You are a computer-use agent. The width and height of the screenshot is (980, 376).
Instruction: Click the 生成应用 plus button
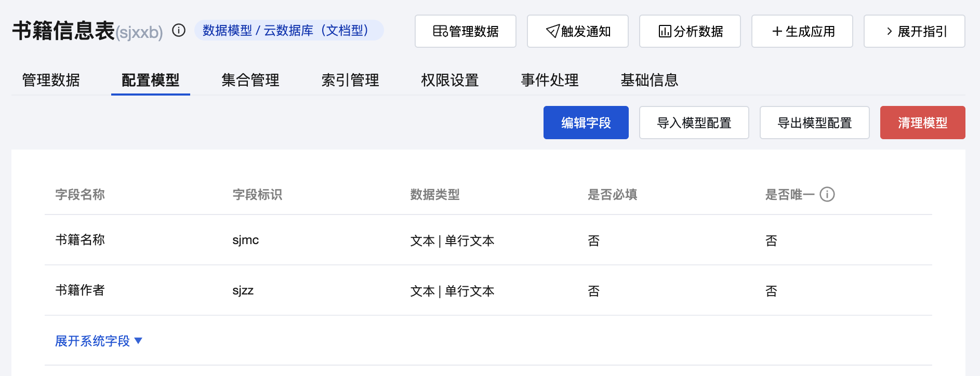pos(802,32)
